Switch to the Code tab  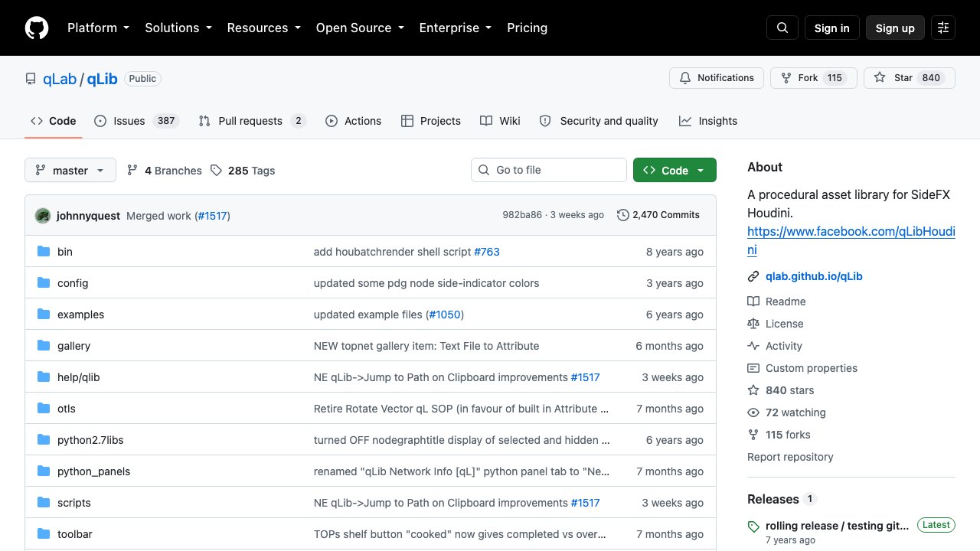[x=54, y=121]
